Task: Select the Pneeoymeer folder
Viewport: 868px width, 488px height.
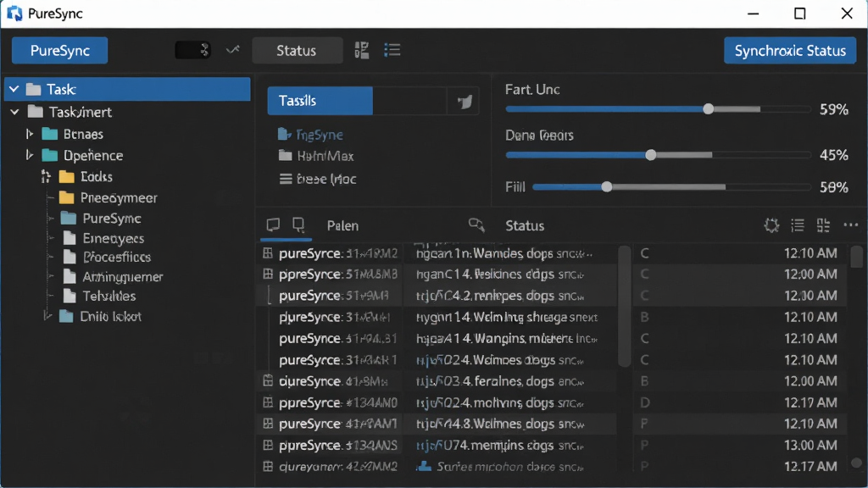Action: tap(119, 197)
